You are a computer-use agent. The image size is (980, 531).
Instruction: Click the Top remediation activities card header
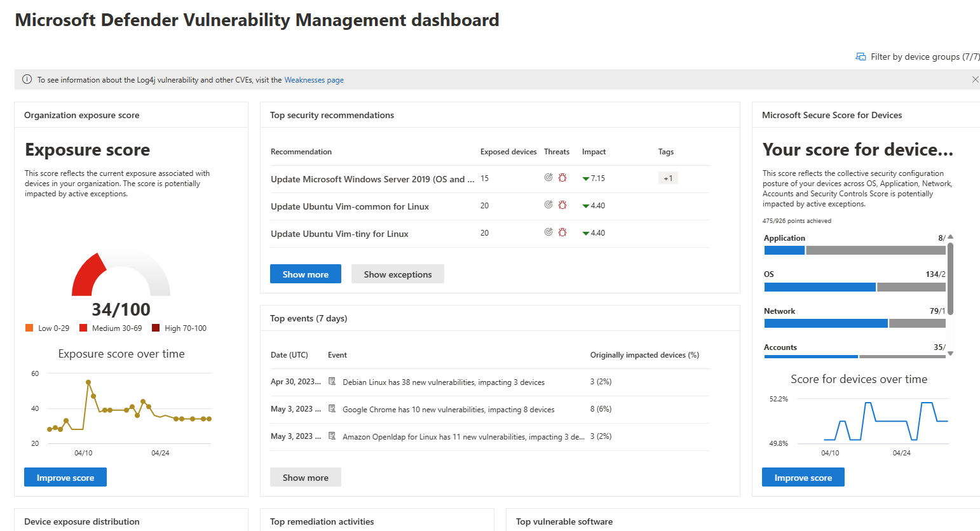[x=322, y=521]
